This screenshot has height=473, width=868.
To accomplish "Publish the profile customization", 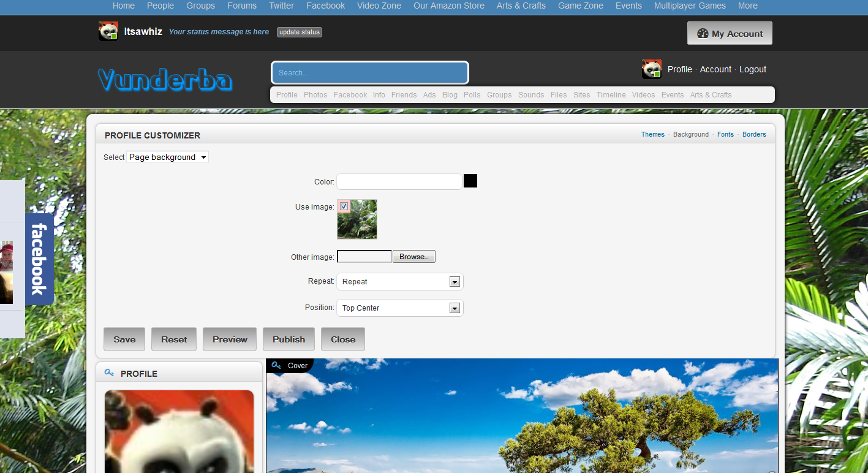I will click(x=289, y=339).
